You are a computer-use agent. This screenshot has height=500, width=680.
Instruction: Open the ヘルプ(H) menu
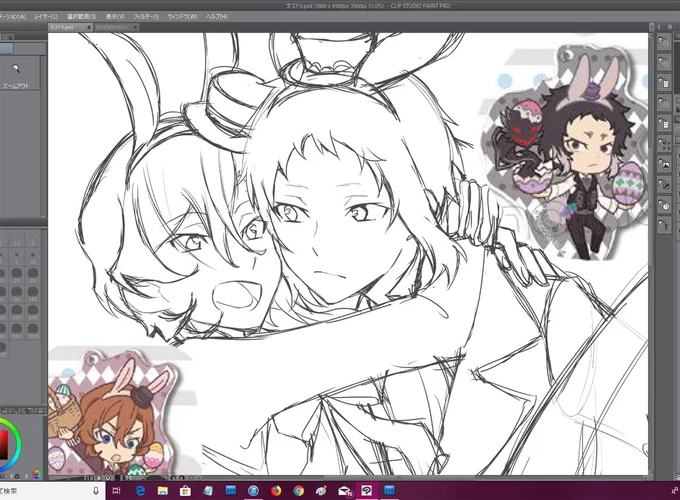point(216,16)
